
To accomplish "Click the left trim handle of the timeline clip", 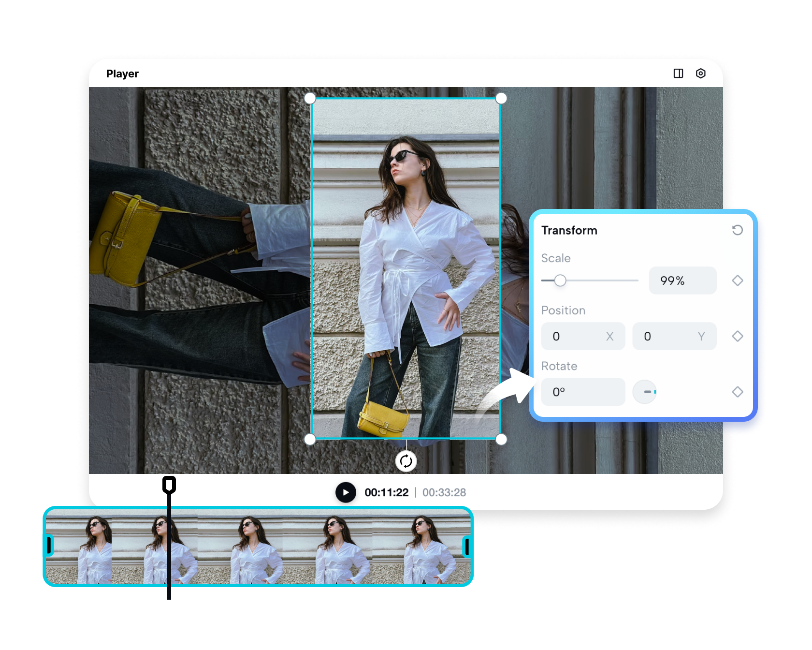I will 49,546.
